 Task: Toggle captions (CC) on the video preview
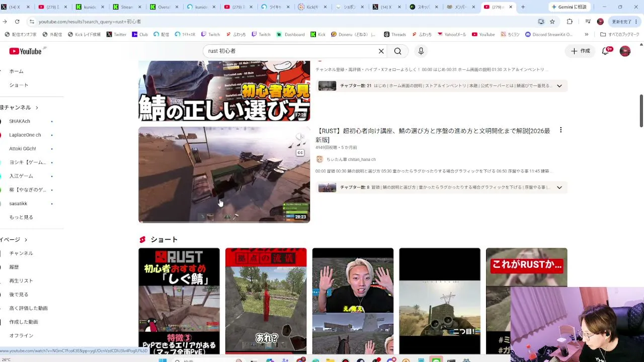point(300,153)
